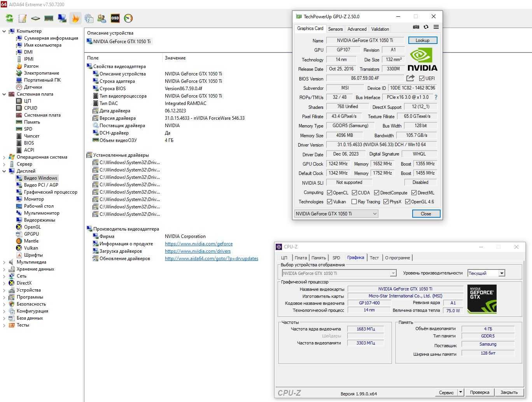Click the gauge benchmark icon in AIDA64 toolbar

coord(128,18)
